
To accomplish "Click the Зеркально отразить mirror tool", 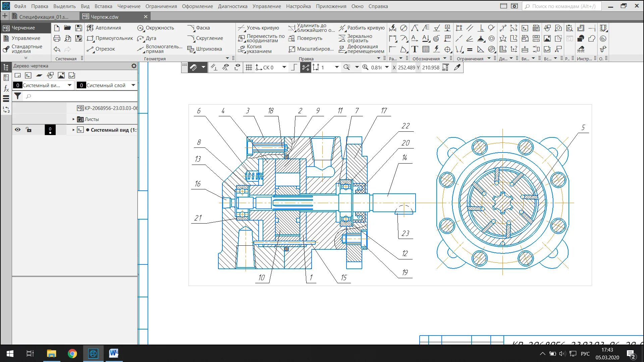I will [x=356, y=38].
